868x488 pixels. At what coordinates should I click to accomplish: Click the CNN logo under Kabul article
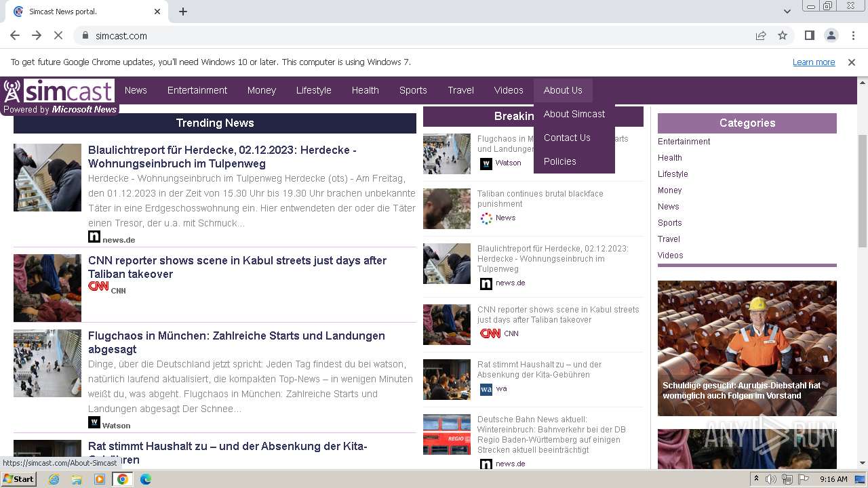(98, 287)
